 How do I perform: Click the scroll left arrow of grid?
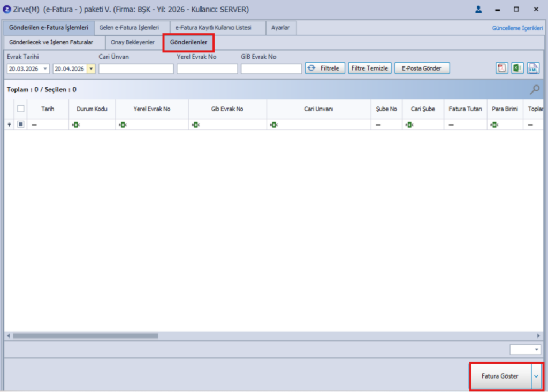(9, 336)
